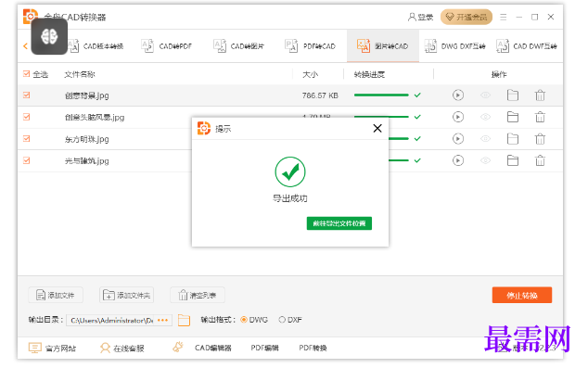This screenshot has width=588, height=368.
Task: Switch to 图片转CAD tab
Action: [382, 46]
